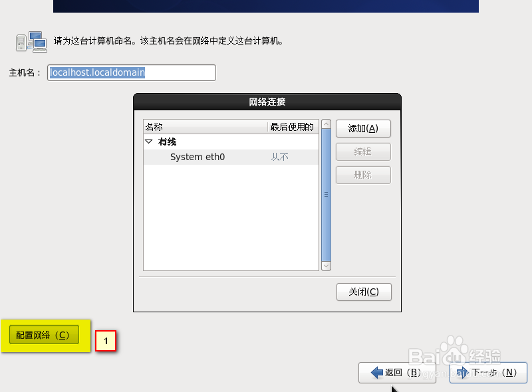Screen dimensions: 532x392
Task: Click the 最后使用的 column header
Action: tap(293, 127)
